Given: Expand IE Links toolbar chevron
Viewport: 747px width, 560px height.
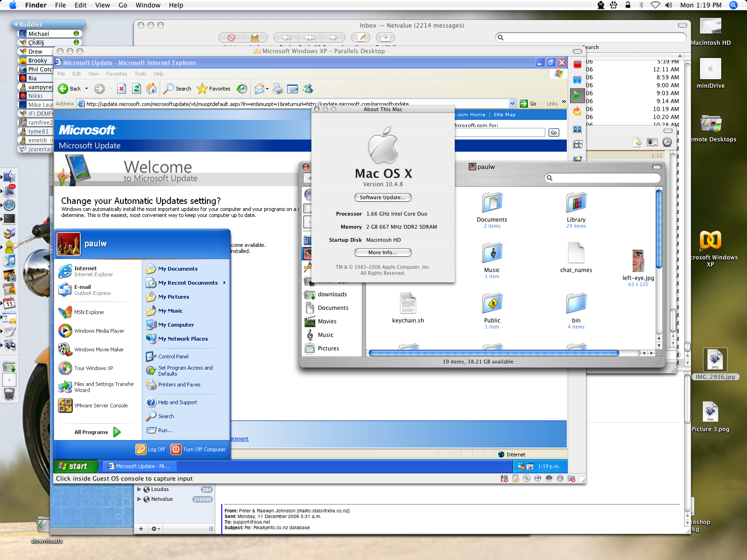Looking at the screenshot, I should click(x=564, y=102).
